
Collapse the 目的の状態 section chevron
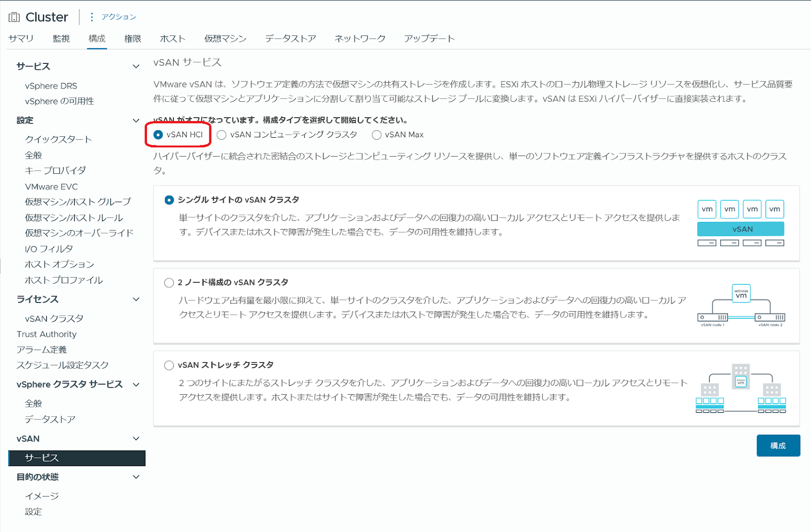(136, 477)
